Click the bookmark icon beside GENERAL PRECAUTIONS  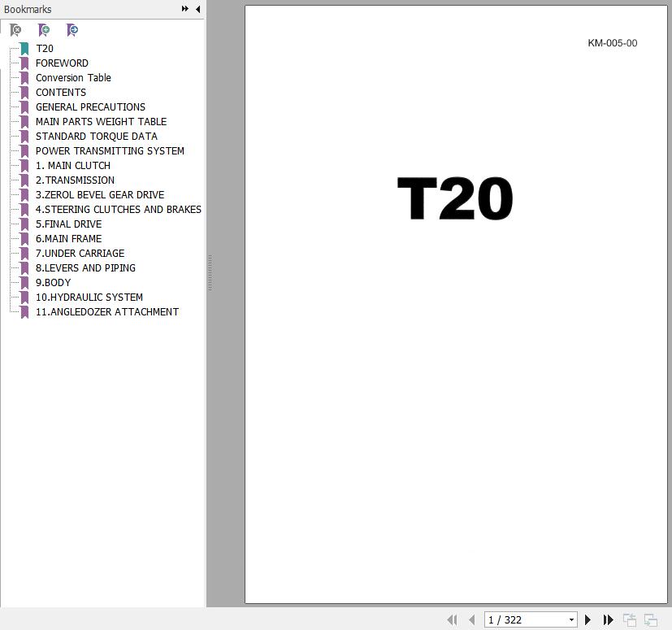click(x=24, y=106)
